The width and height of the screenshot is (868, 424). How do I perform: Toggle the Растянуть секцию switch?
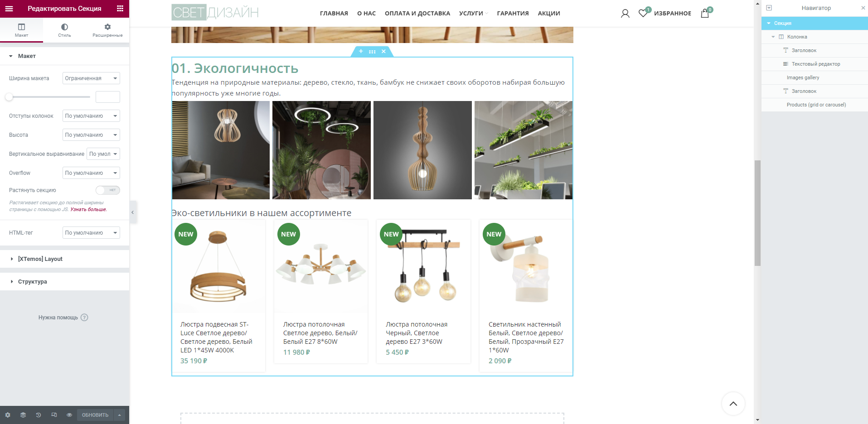[108, 190]
